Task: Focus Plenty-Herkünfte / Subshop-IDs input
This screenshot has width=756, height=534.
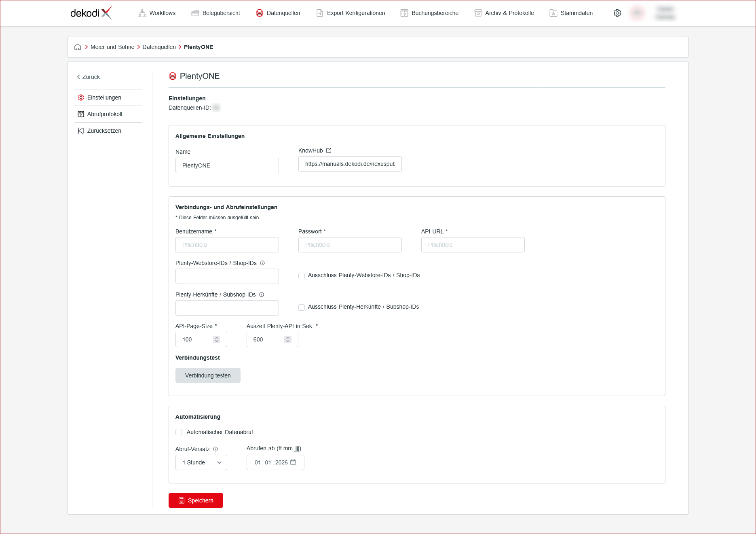Action: [227, 308]
